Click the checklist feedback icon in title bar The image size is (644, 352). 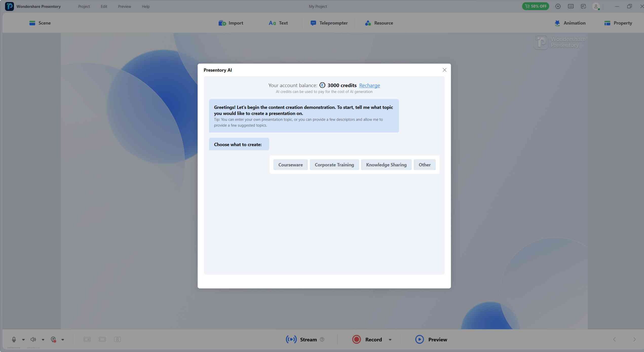583,7
